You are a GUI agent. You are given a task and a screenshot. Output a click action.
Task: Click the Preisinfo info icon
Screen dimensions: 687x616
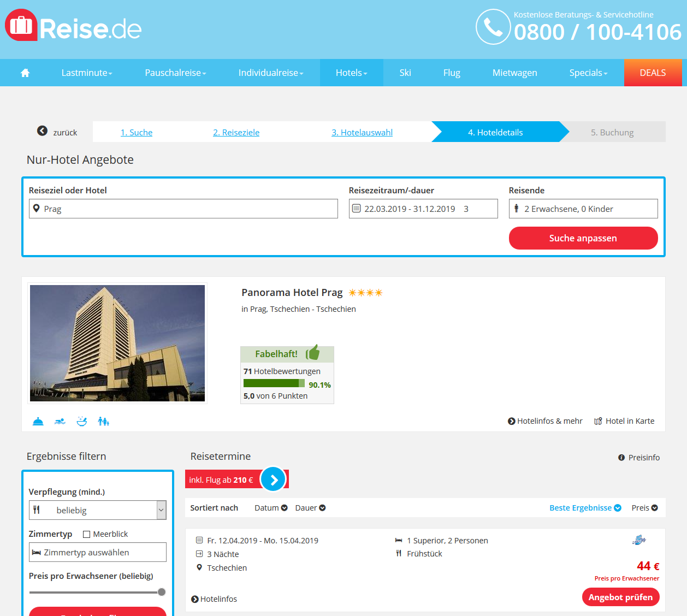[621, 458]
